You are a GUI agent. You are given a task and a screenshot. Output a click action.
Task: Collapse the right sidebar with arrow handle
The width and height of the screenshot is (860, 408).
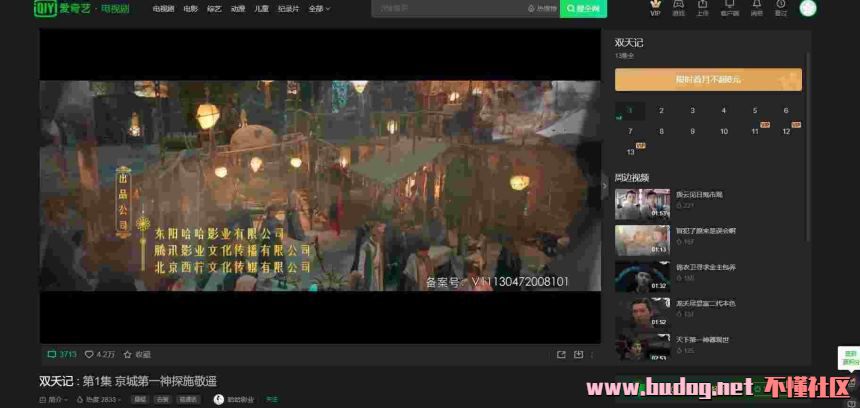(605, 186)
